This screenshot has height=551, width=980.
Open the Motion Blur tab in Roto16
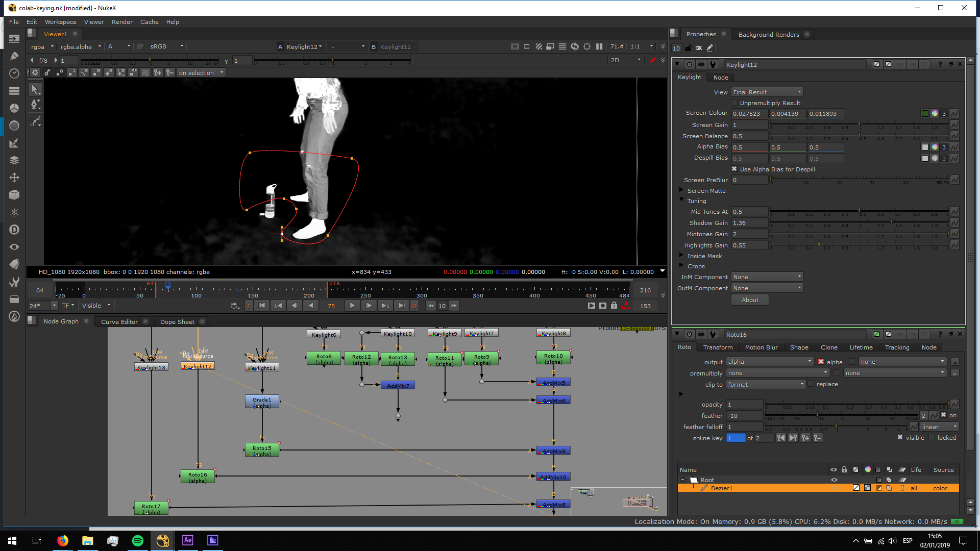[x=761, y=347]
